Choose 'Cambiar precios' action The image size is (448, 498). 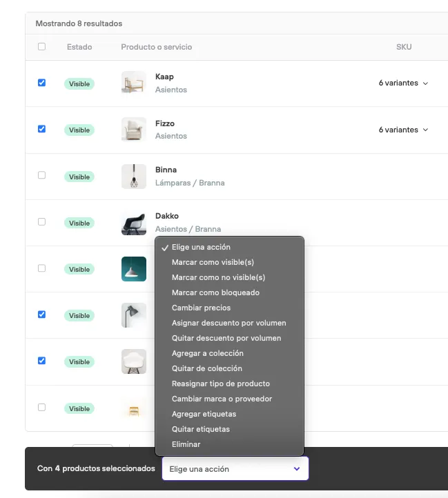pyautogui.click(x=229, y=308)
